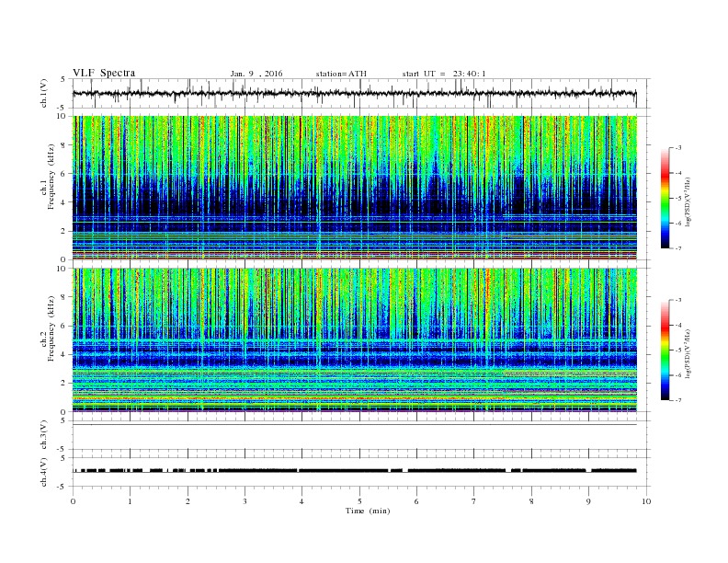This screenshot has height=563, width=728.
Task: Click the ch.1 frequency axis "8" tick label
Action: click(x=63, y=145)
